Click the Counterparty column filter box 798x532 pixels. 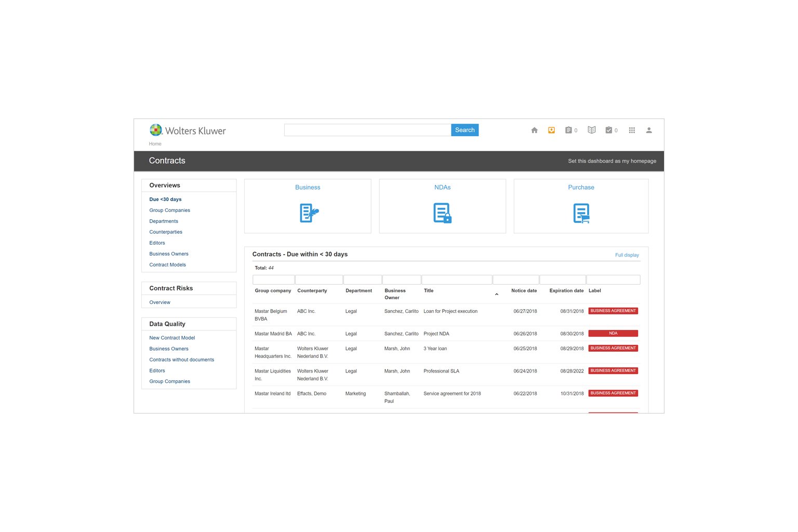[x=318, y=280]
